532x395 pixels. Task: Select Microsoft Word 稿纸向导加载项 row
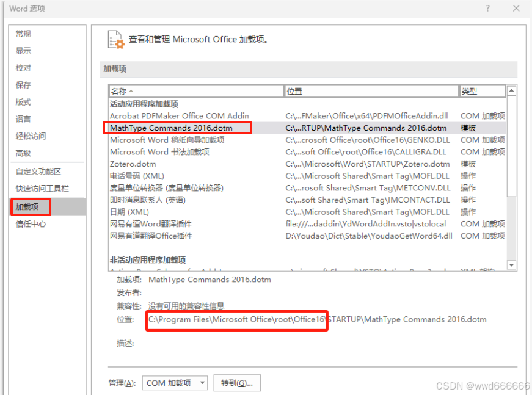[x=307, y=140]
